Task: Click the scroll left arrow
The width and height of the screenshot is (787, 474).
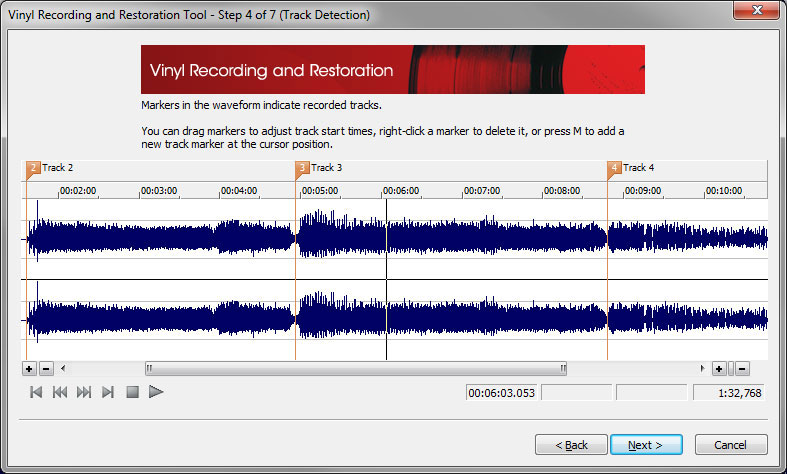Action: (64, 369)
